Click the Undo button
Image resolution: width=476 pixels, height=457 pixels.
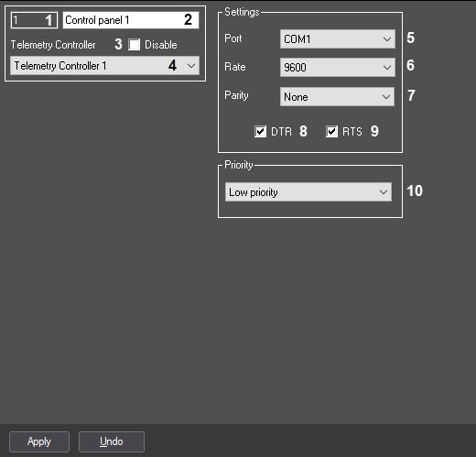click(x=112, y=441)
